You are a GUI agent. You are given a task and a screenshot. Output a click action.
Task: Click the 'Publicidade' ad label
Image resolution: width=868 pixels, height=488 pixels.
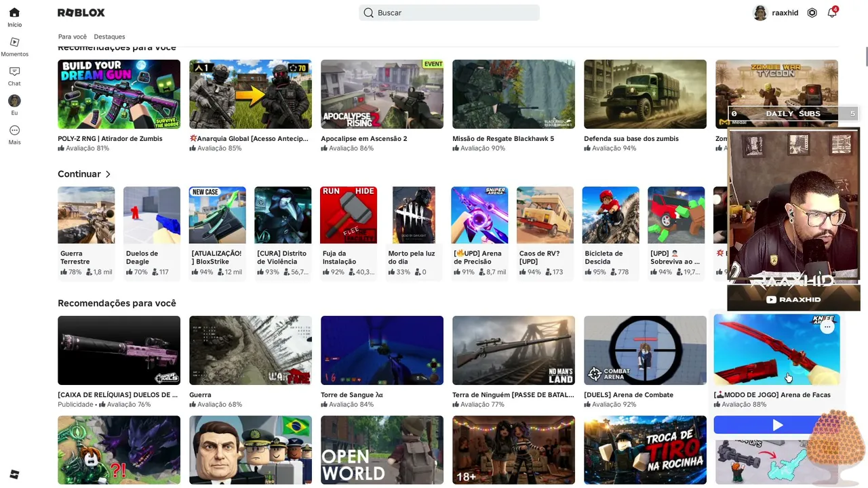point(75,405)
